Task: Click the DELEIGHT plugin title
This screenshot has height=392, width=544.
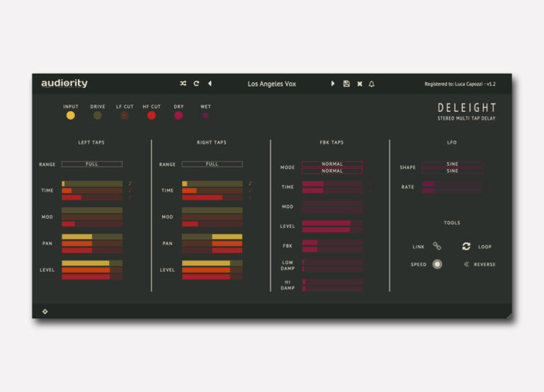Action: 467,108
